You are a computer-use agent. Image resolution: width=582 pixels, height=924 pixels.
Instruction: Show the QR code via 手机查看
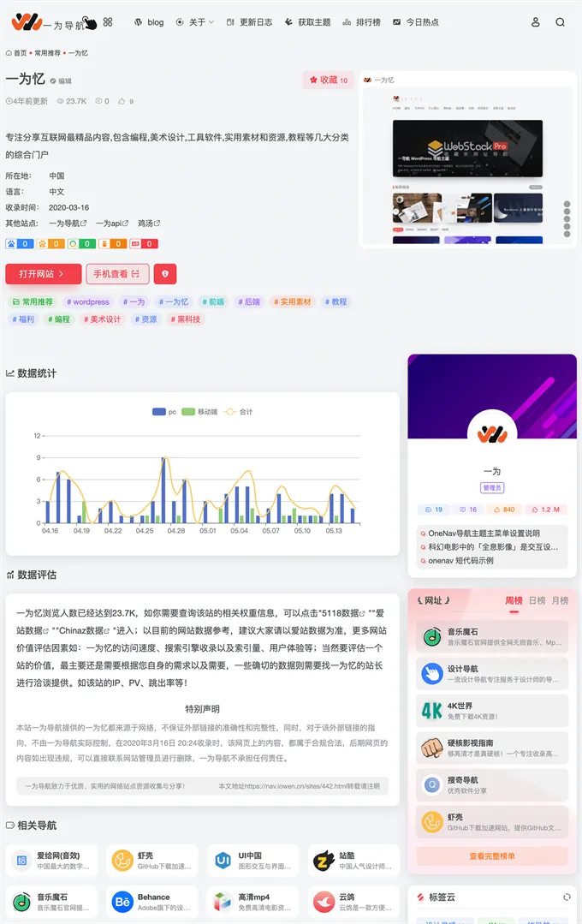click(x=117, y=274)
